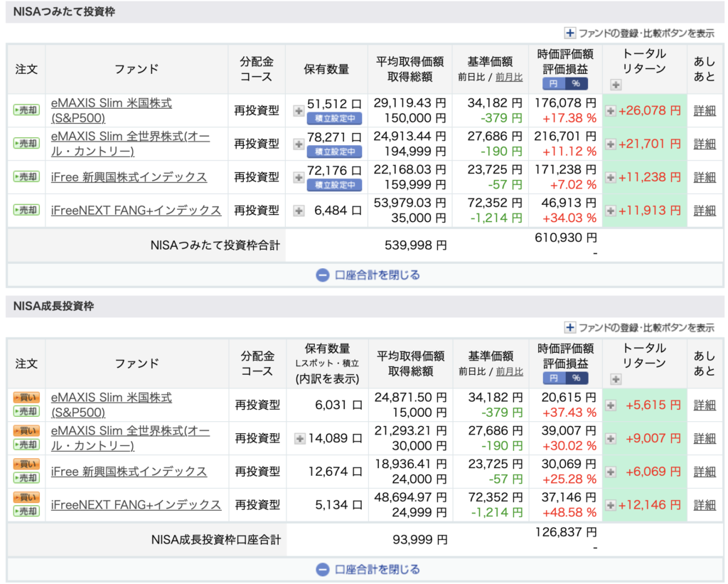728x584 pixels.
Task: Open 詳細 for the +5,615円 return row
Action: point(705,405)
